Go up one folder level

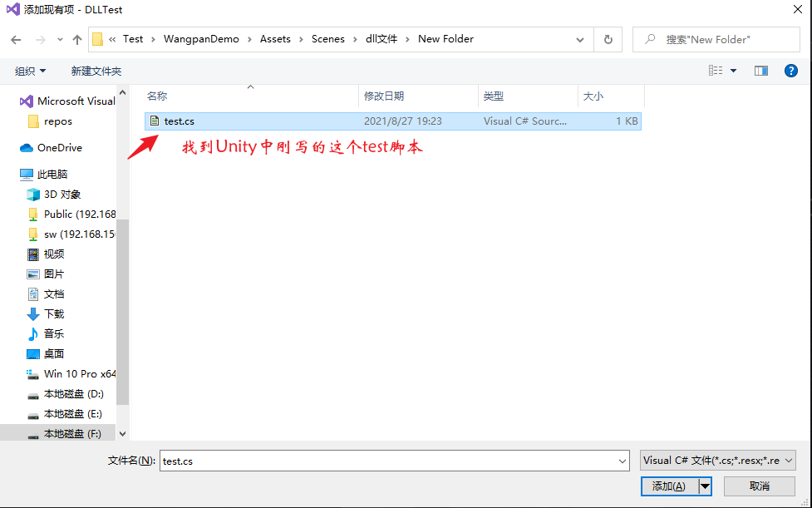tap(77, 40)
